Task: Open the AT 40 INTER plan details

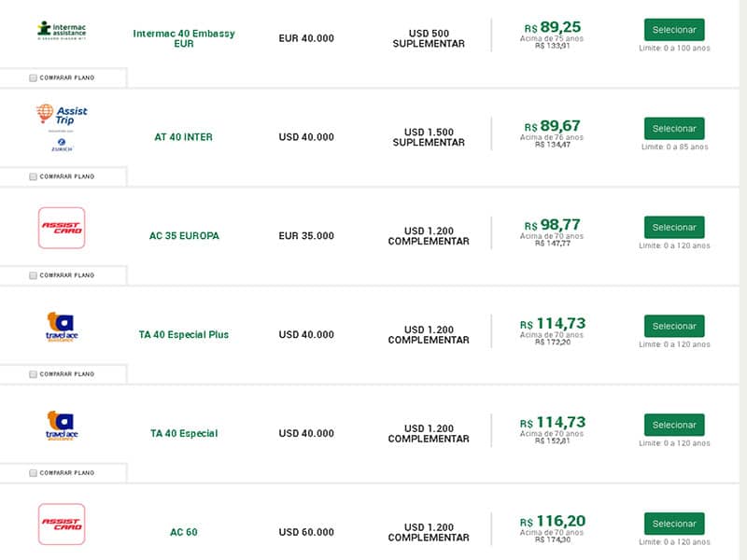Action: (183, 137)
